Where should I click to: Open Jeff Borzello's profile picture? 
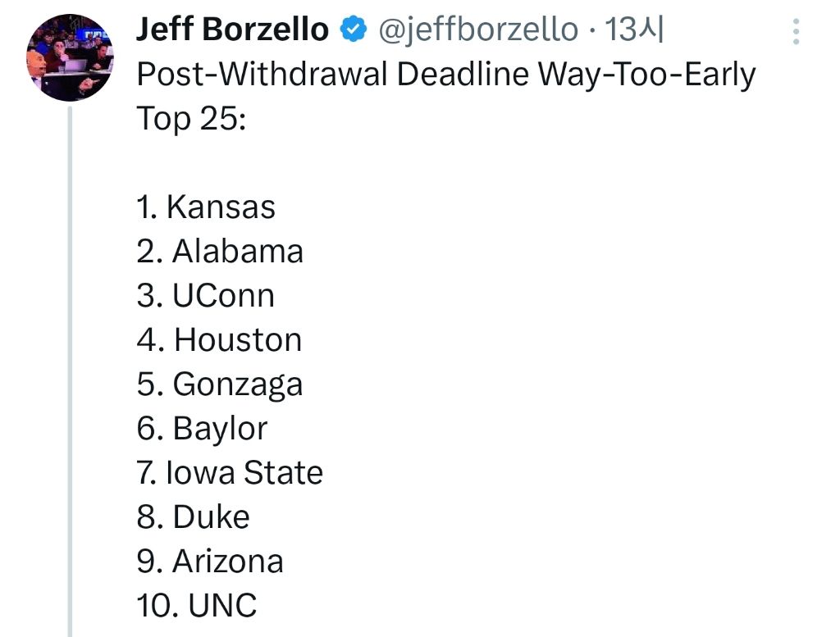pyautogui.click(x=71, y=58)
